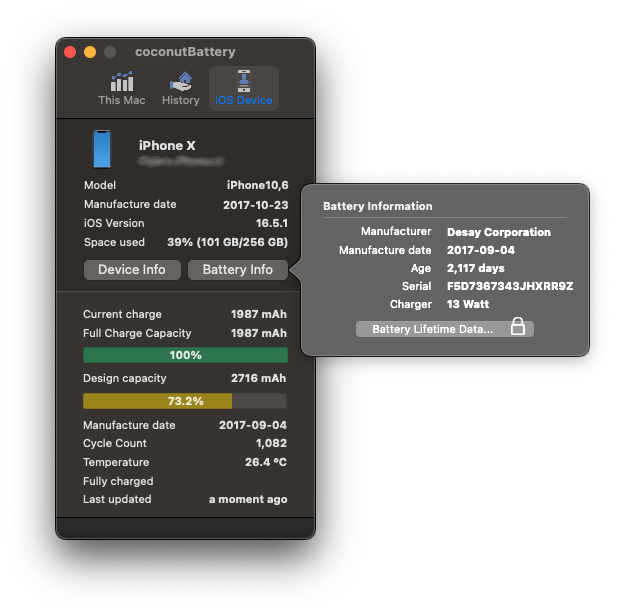Click Design capacity value 2716 mAh
This screenshot has width=625, height=613.
point(258,378)
